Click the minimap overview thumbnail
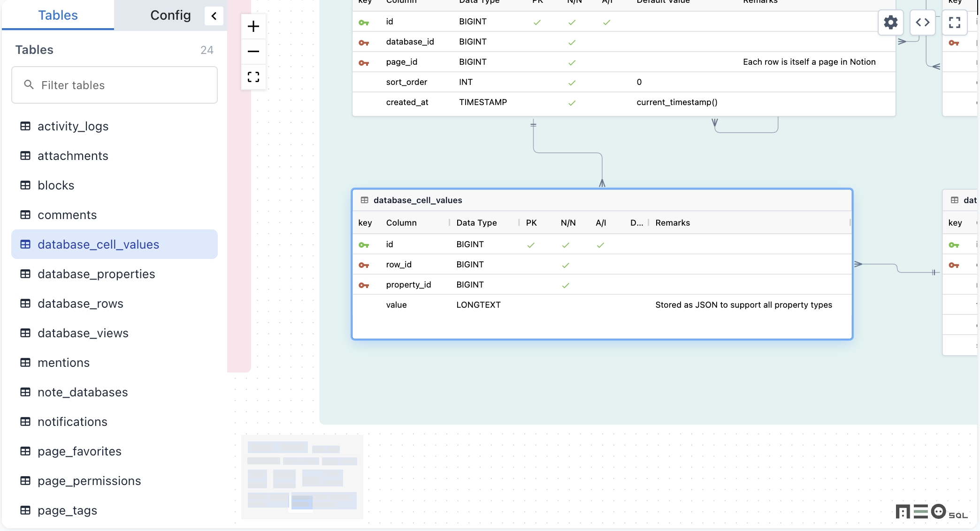 [x=302, y=477]
